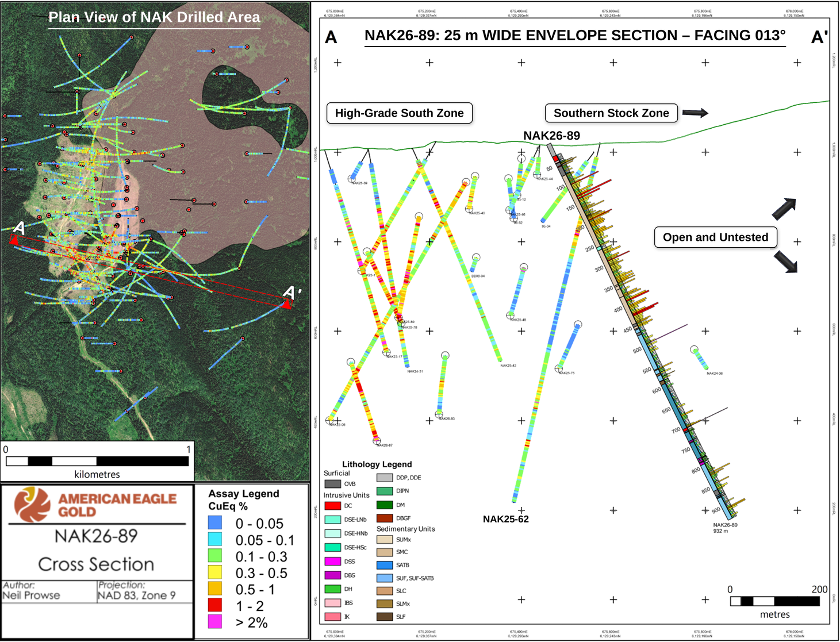Click the NAK24-36 drillhole label
Screen dimensions: 840x642
[x=715, y=373]
